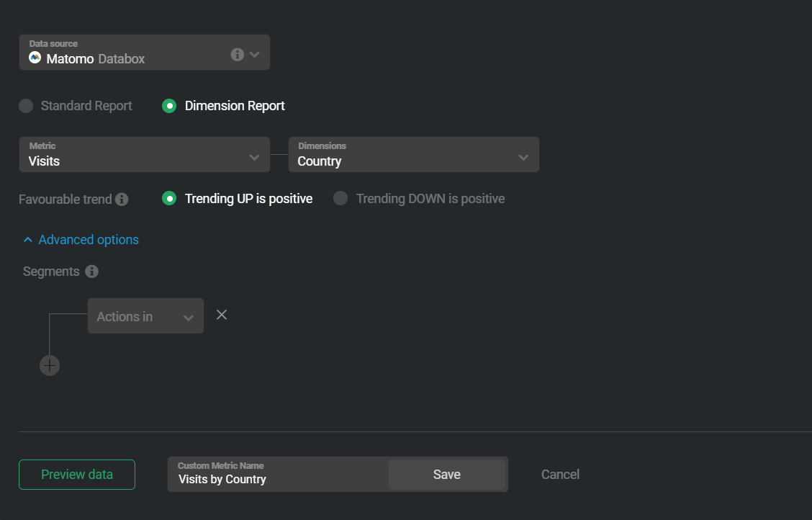Click Cancel to discard changes

click(x=560, y=474)
